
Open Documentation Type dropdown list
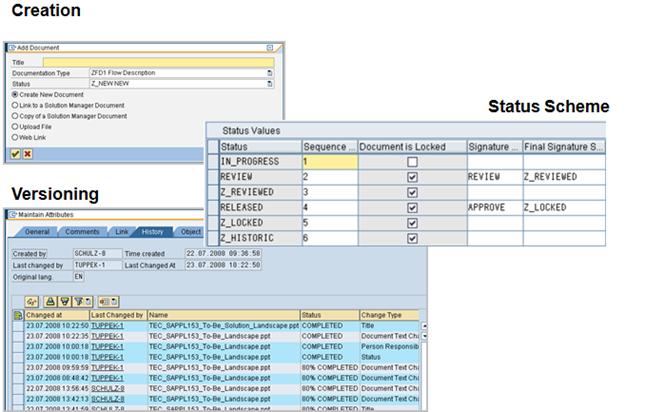(270, 73)
